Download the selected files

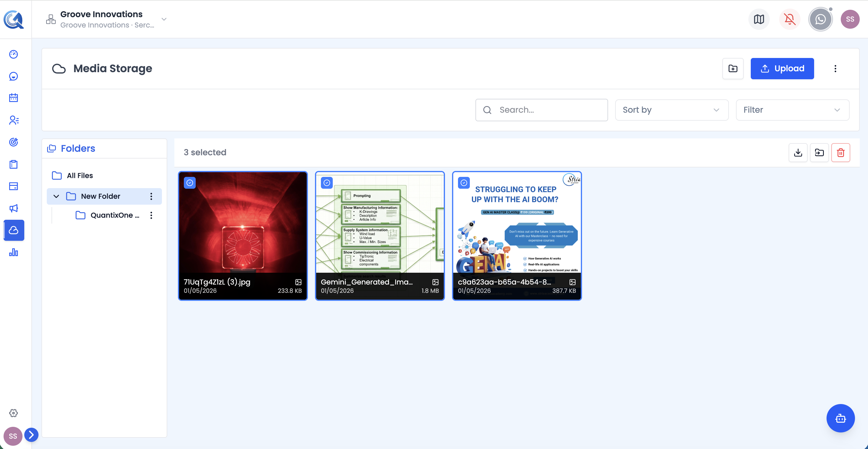tap(798, 152)
